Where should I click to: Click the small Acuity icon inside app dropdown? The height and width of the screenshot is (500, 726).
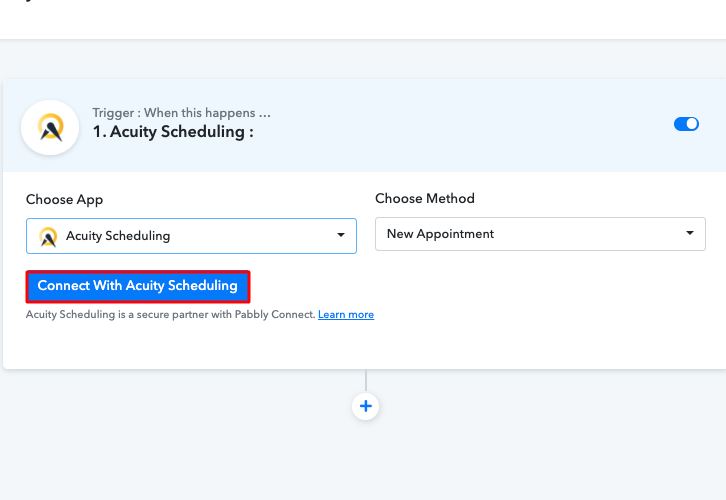(48, 237)
